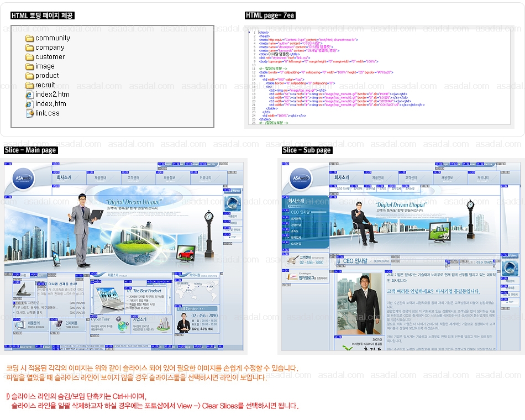This screenshot has height=420, width=525.
Task: Open 제품안내 menu on the Sub page
Action: 377,177
